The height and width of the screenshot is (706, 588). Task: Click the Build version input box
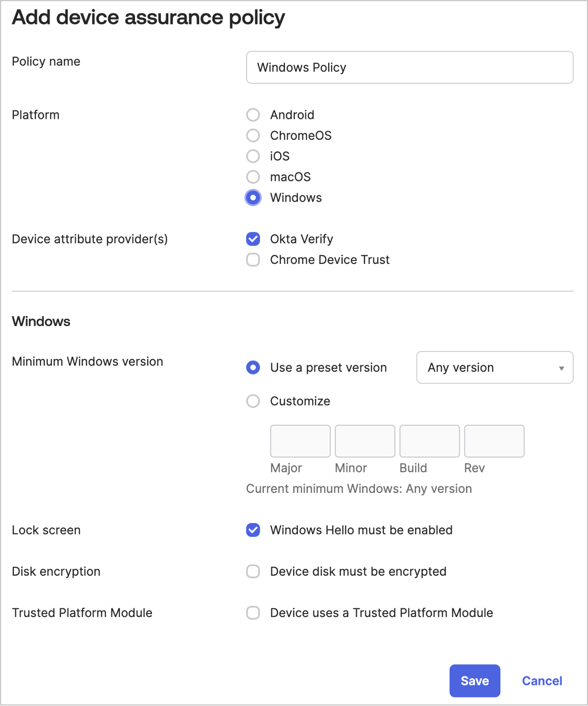pyautogui.click(x=430, y=441)
